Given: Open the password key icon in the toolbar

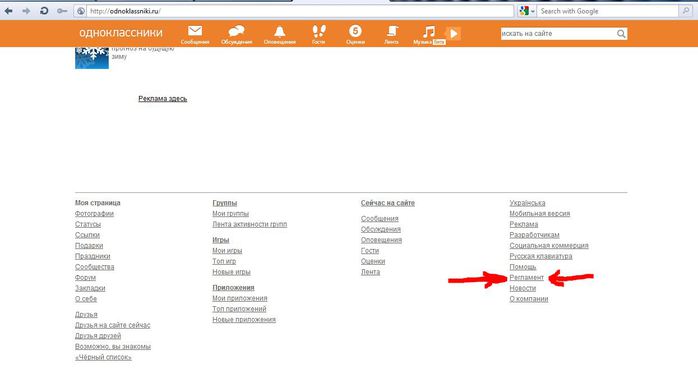Looking at the screenshot, I should [62, 11].
